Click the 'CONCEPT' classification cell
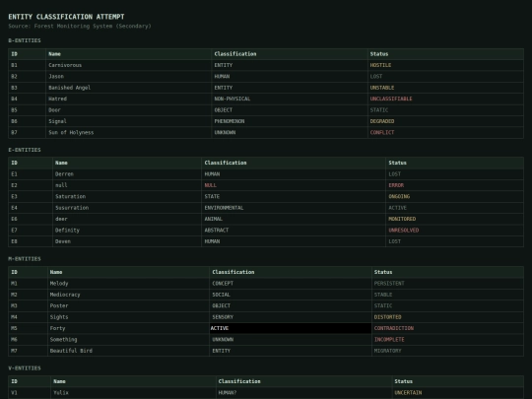The image size is (532, 399). tap(291, 284)
